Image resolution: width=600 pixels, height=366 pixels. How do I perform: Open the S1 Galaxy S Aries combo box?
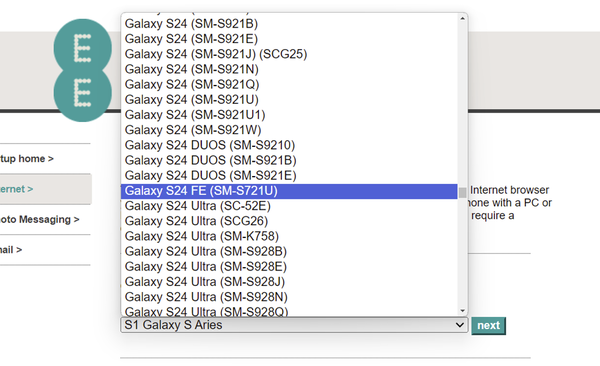point(294,325)
